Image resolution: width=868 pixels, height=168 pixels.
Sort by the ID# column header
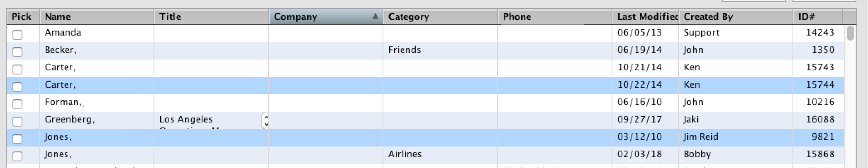click(817, 17)
